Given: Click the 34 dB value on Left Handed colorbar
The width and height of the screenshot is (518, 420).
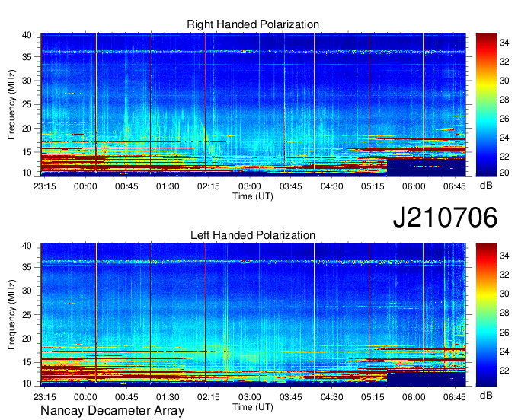Looking at the screenshot, I should [x=504, y=256].
